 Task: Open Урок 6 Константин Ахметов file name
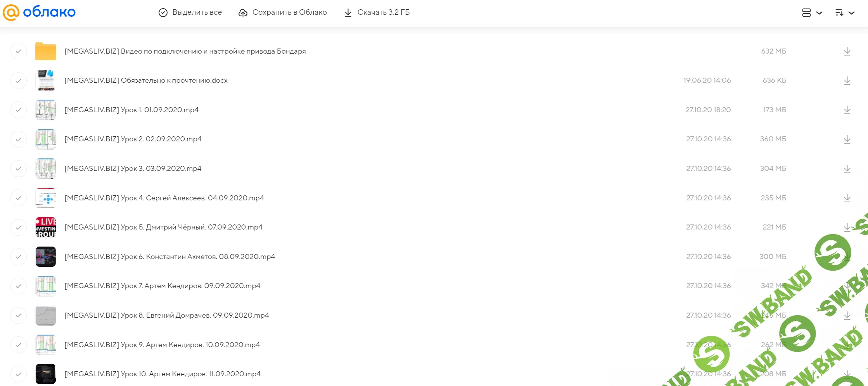[169, 257]
